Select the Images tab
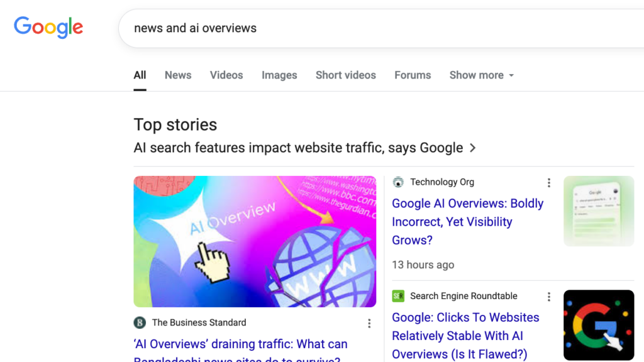Screen dimensions: 644x362 (x=279, y=75)
